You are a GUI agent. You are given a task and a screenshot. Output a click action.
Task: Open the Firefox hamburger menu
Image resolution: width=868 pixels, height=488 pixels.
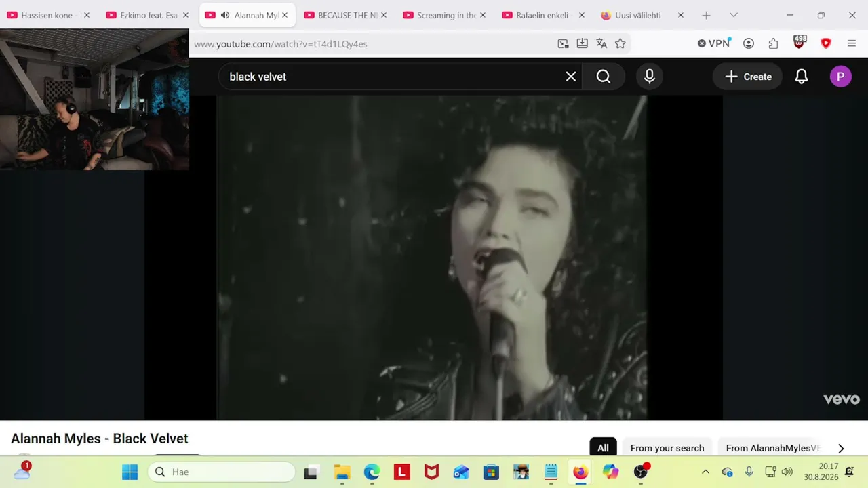coord(852,43)
